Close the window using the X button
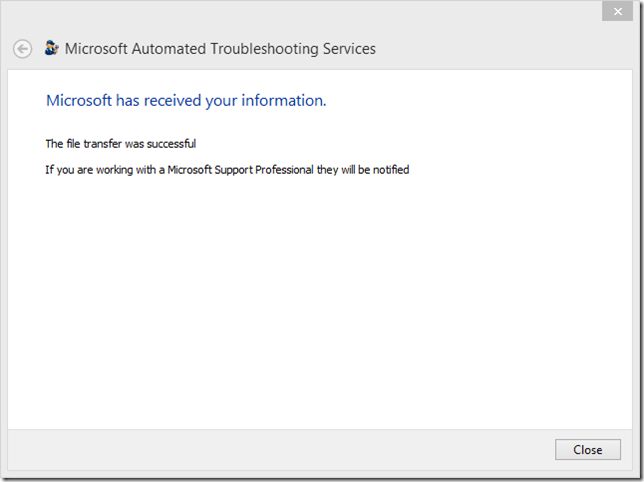The width and height of the screenshot is (644, 482). coord(615,11)
